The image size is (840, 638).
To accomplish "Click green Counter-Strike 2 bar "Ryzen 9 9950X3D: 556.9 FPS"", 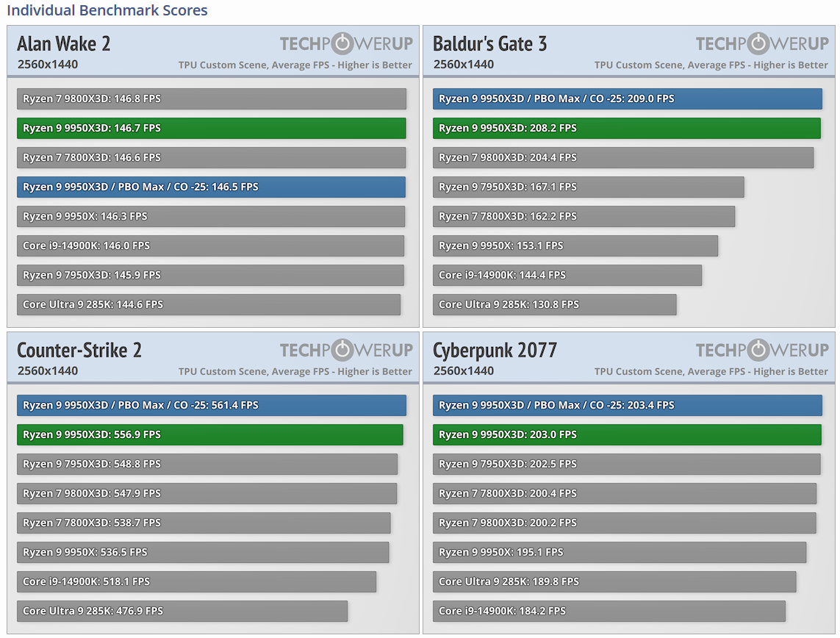I will pyautogui.click(x=210, y=434).
